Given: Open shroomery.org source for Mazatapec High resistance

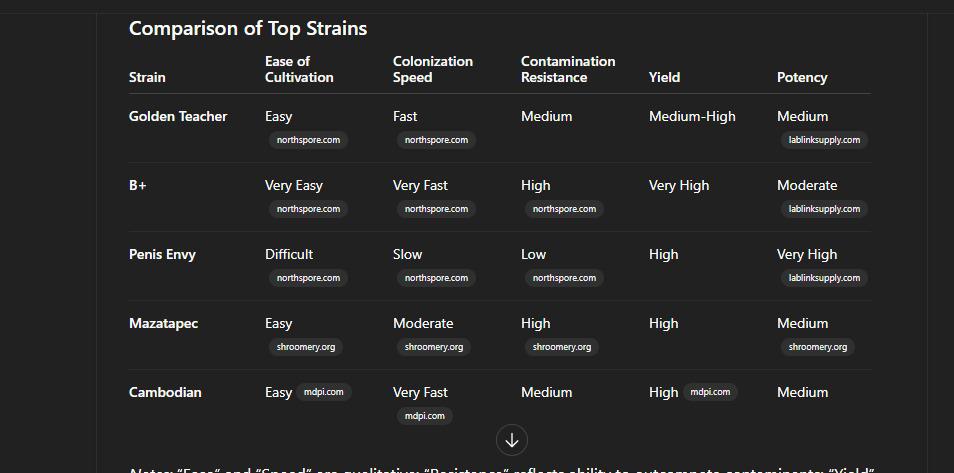Looking at the screenshot, I should [562, 347].
